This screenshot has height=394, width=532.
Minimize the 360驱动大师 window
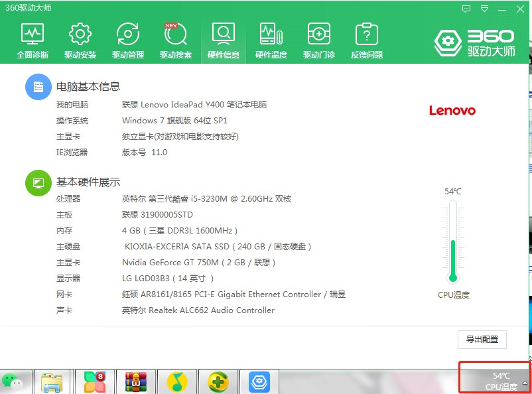tap(502, 9)
